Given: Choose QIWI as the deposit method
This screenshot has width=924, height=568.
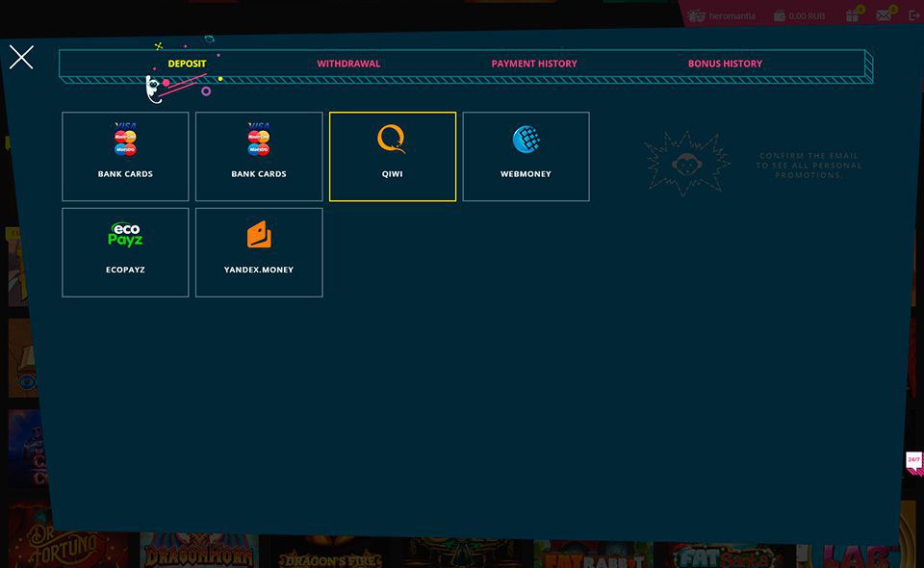Looking at the screenshot, I should click(x=393, y=157).
